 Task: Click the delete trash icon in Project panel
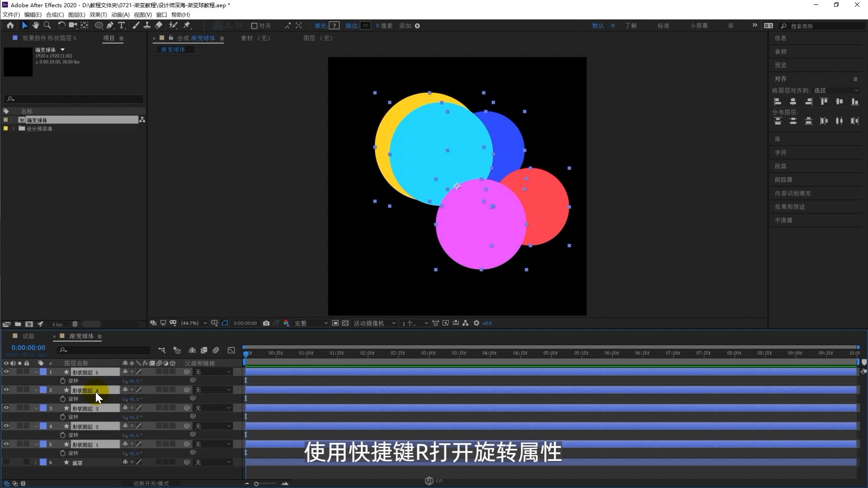click(x=75, y=324)
